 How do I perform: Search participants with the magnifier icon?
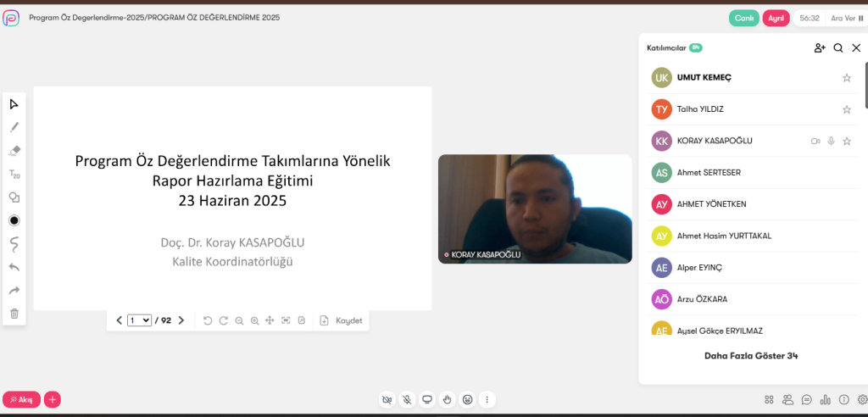tap(838, 48)
